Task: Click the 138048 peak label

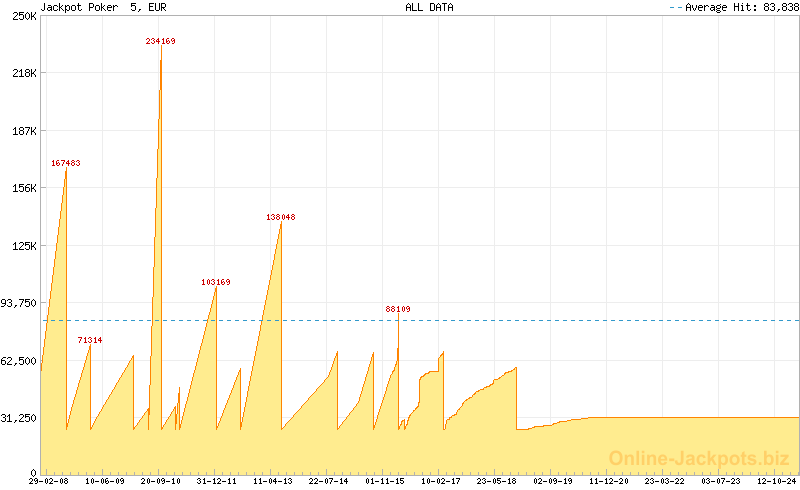Action: [280, 217]
